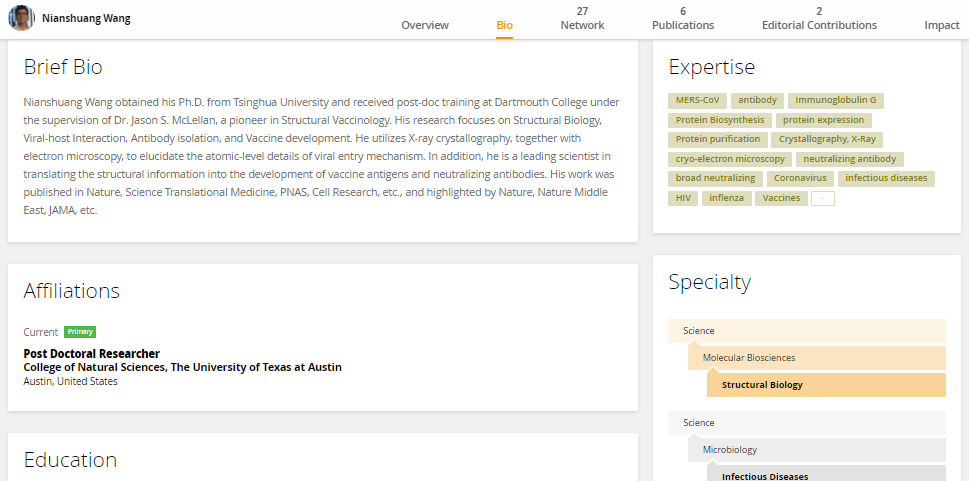Click the Protein purification tag
Image resolution: width=969 pixels, height=481 pixels.
click(x=718, y=139)
